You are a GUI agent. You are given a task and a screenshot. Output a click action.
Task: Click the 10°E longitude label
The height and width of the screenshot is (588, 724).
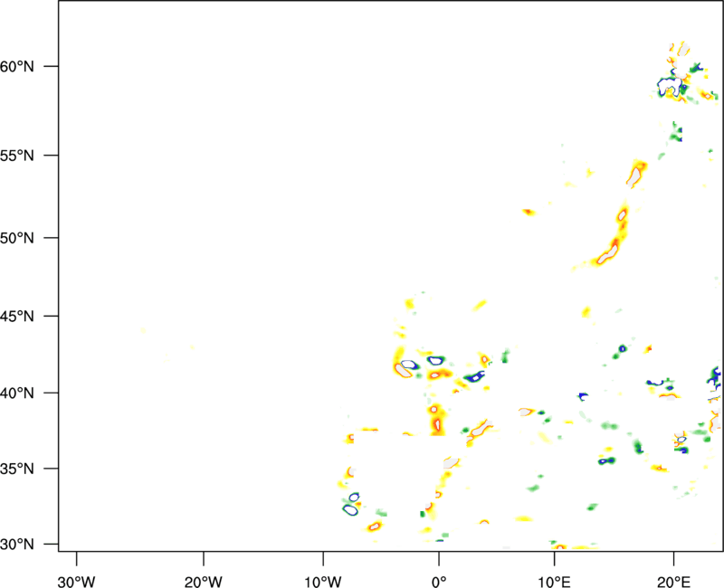tap(554, 582)
